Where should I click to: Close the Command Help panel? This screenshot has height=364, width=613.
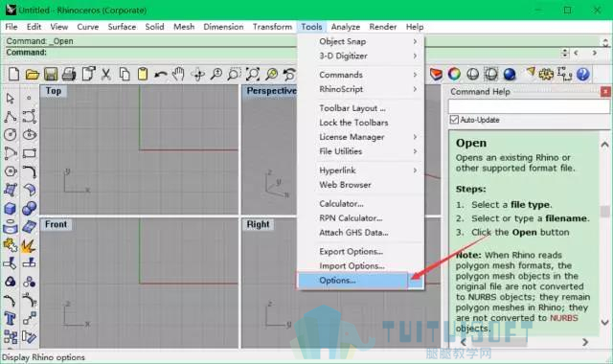pyautogui.click(x=605, y=92)
